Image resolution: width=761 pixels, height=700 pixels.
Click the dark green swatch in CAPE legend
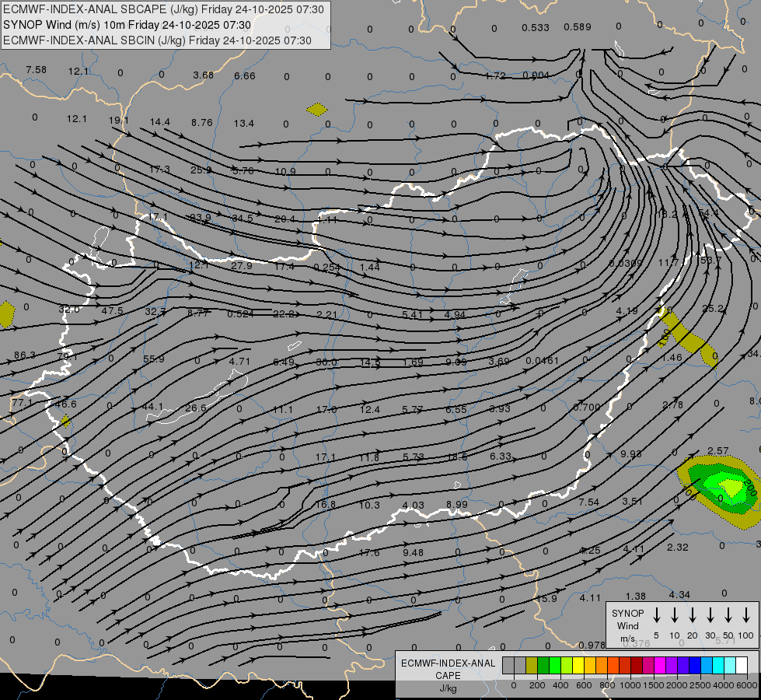[543, 666]
